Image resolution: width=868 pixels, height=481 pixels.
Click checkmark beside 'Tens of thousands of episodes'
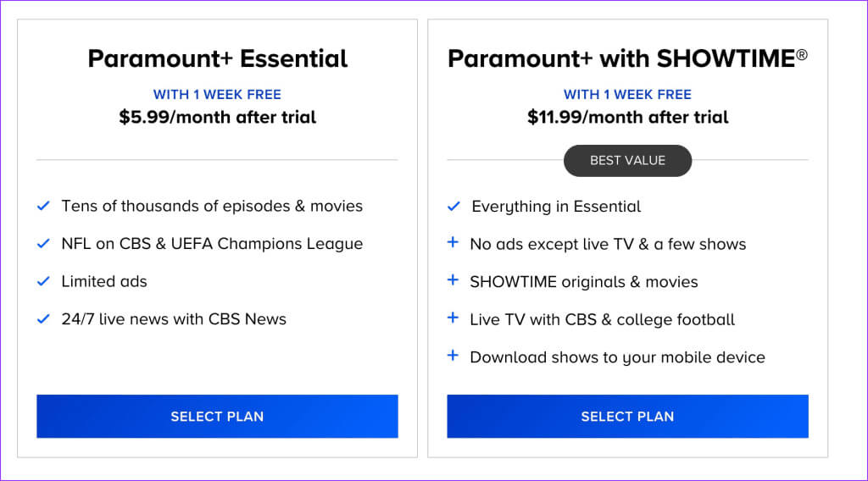[x=43, y=206]
